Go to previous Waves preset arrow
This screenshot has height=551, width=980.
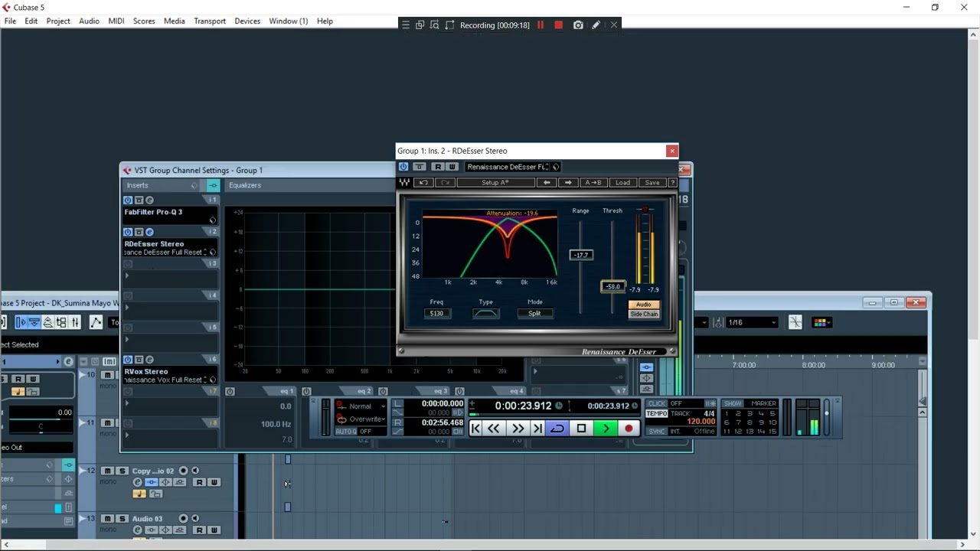point(547,183)
